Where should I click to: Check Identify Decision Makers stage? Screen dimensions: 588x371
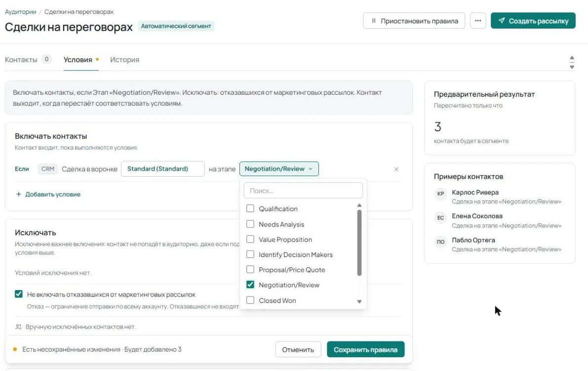coord(250,255)
